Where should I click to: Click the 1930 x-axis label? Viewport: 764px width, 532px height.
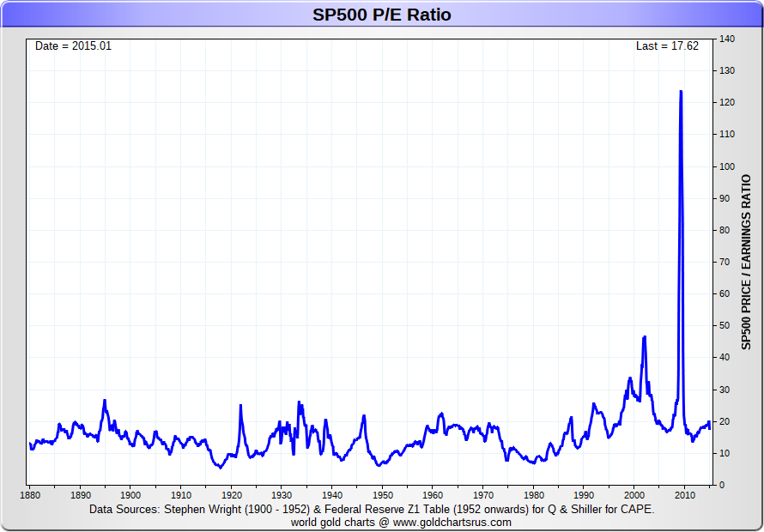(x=282, y=494)
